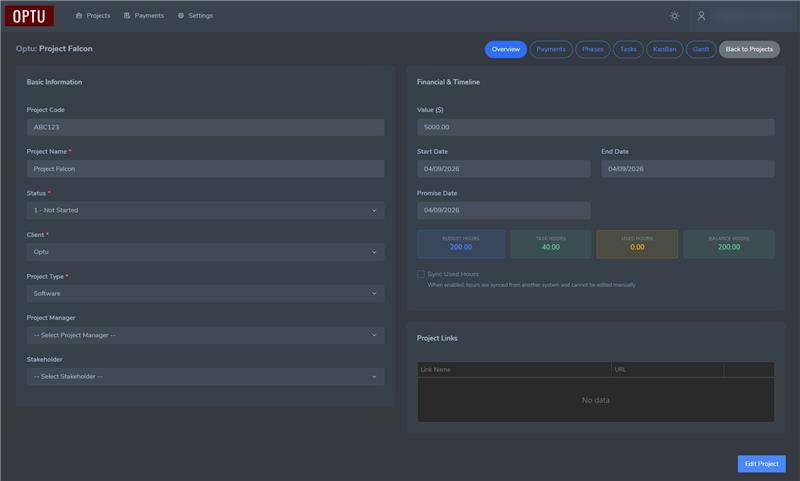Open the Projects nav item
This screenshot has height=481, width=800.
tap(93, 16)
